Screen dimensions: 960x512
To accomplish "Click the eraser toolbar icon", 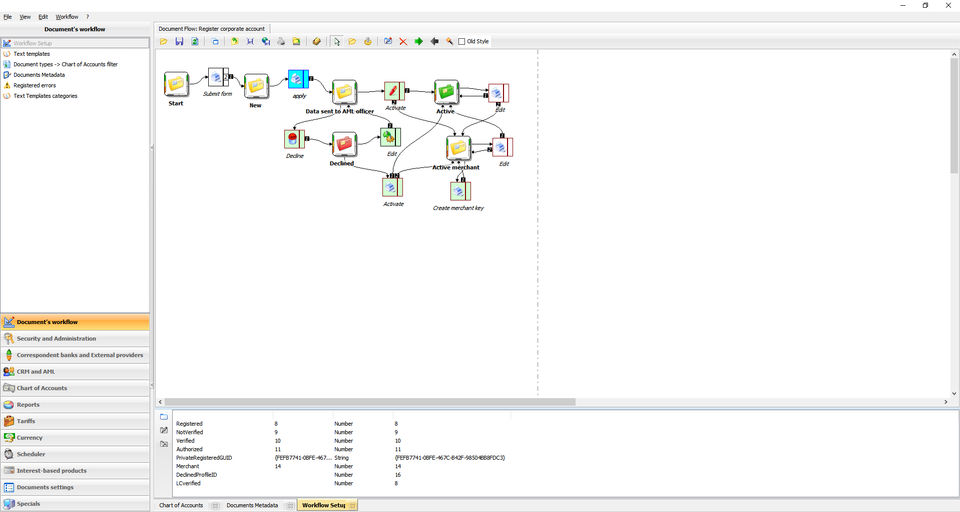I will [x=317, y=41].
